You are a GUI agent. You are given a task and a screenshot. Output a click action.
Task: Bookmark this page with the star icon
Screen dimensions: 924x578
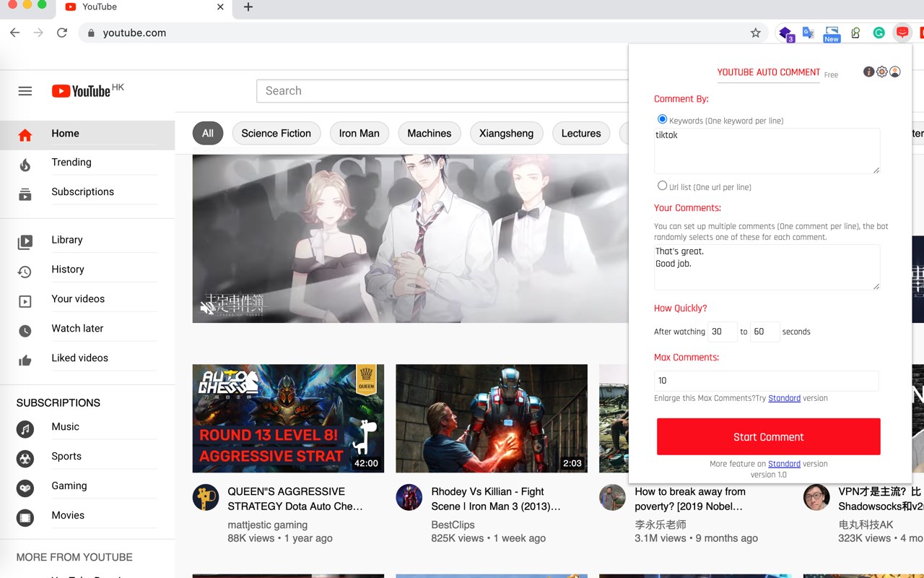(x=756, y=33)
